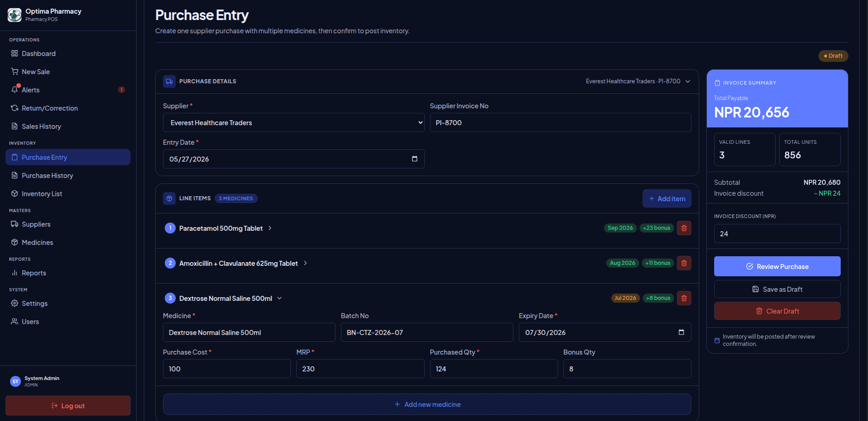Click the +11 bonus badge
This screenshot has height=421, width=868.
coord(658,263)
